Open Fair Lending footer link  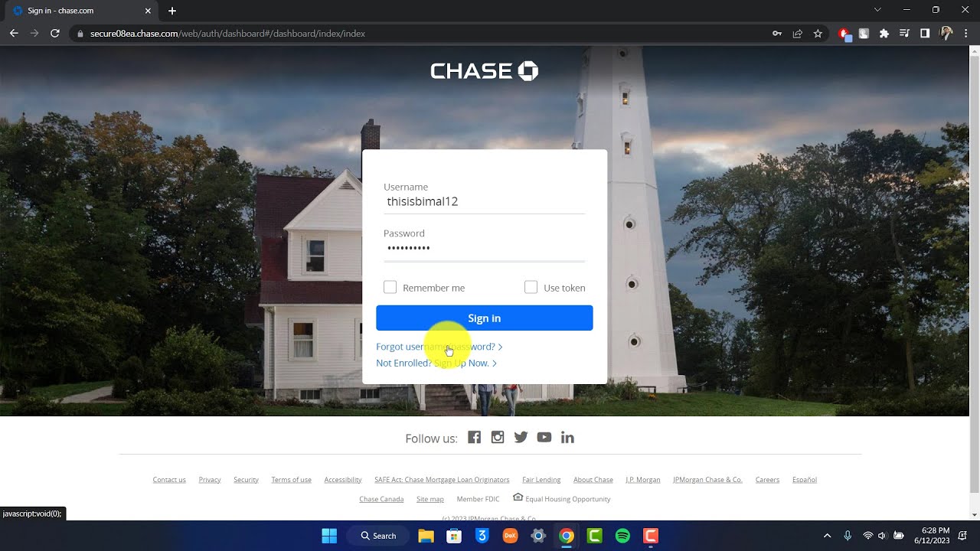(541, 480)
